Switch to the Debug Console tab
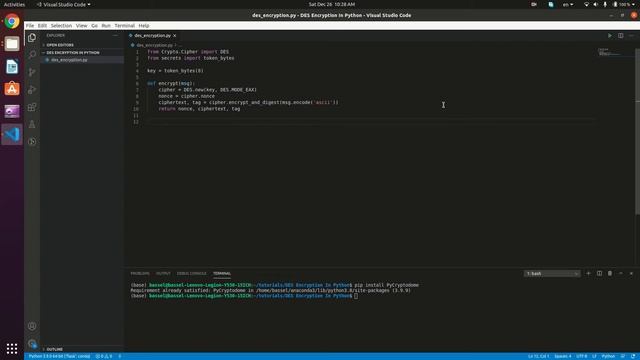640x360 pixels. click(x=191, y=273)
